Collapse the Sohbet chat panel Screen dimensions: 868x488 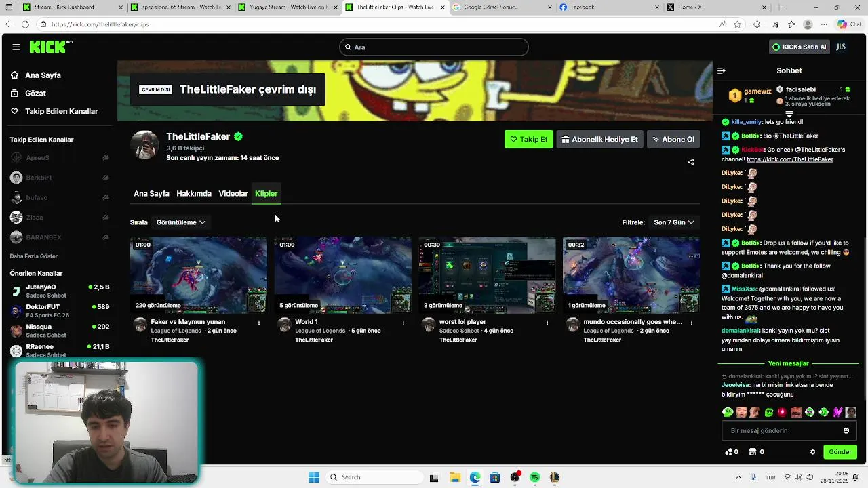722,70
